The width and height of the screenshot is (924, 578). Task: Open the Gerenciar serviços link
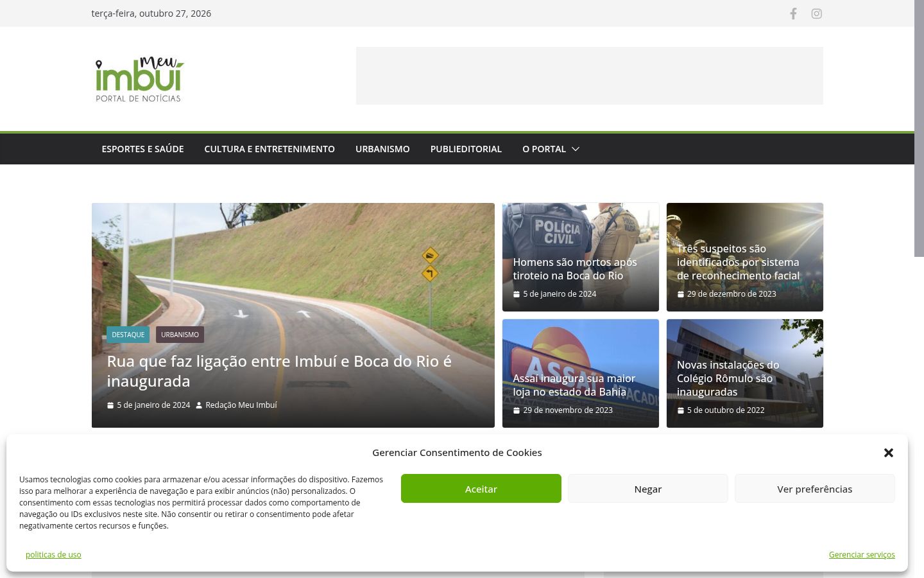[x=862, y=555]
